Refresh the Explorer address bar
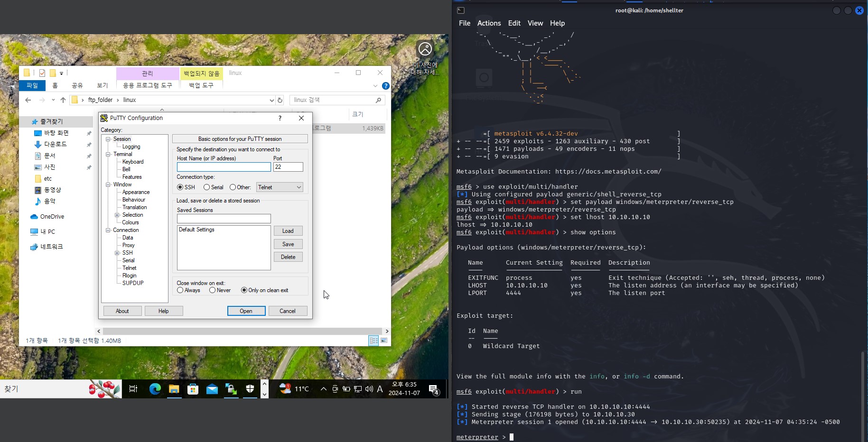The width and height of the screenshot is (868, 442). pyautogui.click(x=280, y=100)
